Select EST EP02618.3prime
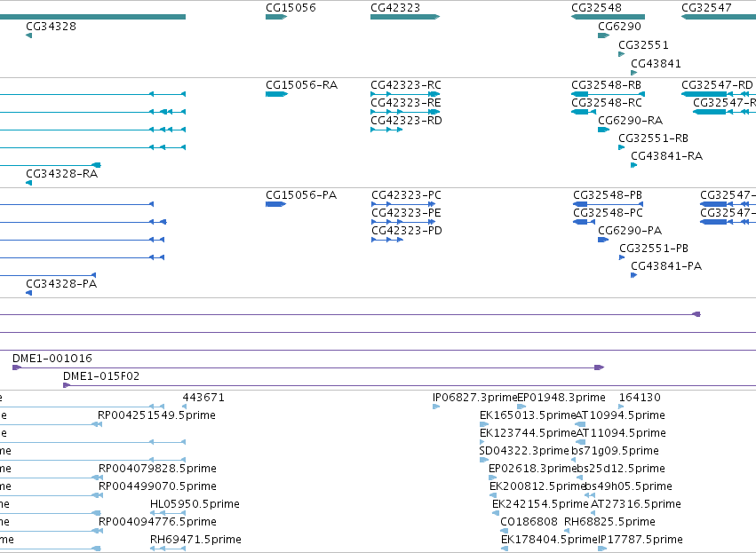This screenshot has height=553, width=756. pos(533,469)
